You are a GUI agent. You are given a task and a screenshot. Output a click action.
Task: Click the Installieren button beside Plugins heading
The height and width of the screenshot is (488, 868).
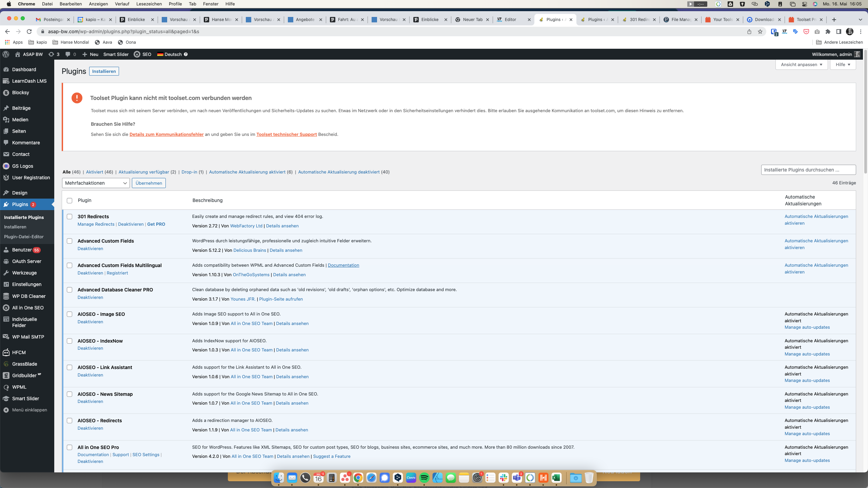[104, 71]
